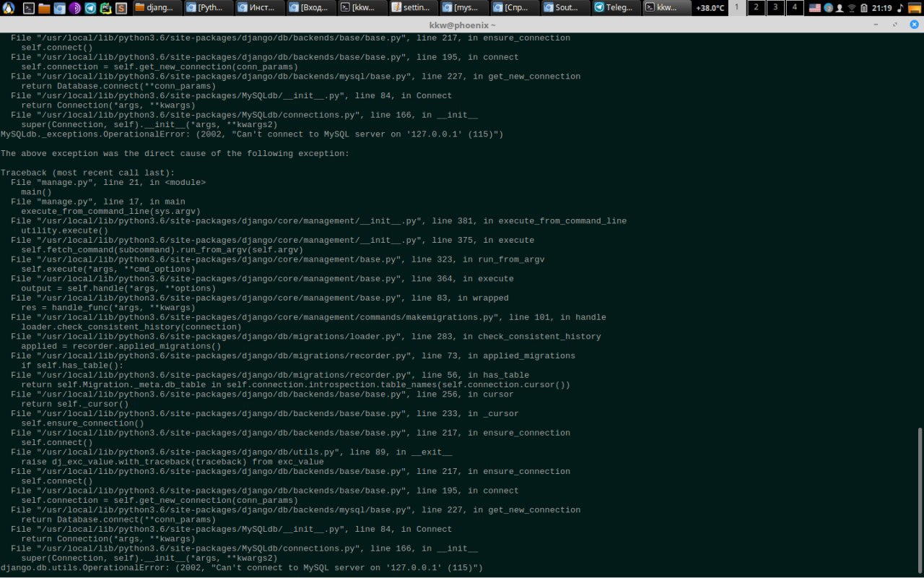Open the Wi-Fi network tray icon
The height and width of the screenshot is (578, 924).
click(x=852, y=8)
